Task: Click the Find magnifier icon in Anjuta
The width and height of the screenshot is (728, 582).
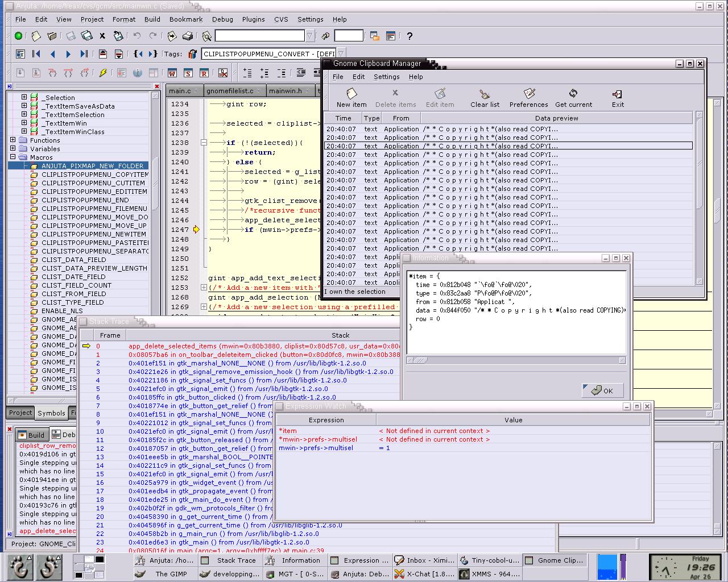Action: click(x=206, y=35)
